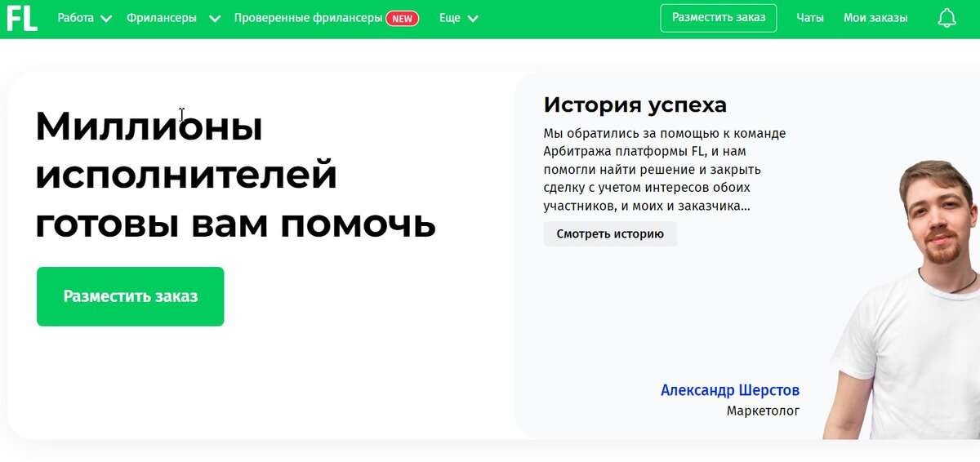This screenshot has width=980, height=462.
Task: Open Чаты in the header
Action: pyautogui.click(x=810, y=18)
